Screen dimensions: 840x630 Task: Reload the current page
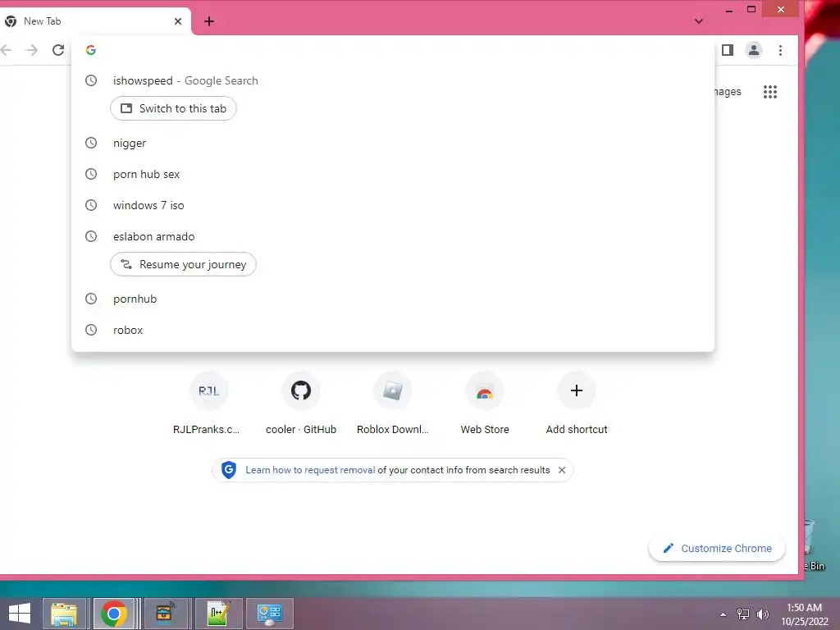(x=58, y=50)
